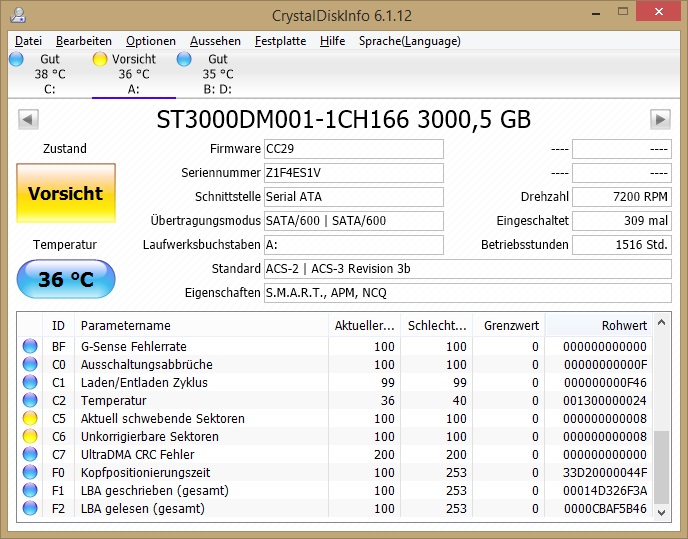Click raw value 001300000024
The image size is (688, 539).
tap(605, 401)
